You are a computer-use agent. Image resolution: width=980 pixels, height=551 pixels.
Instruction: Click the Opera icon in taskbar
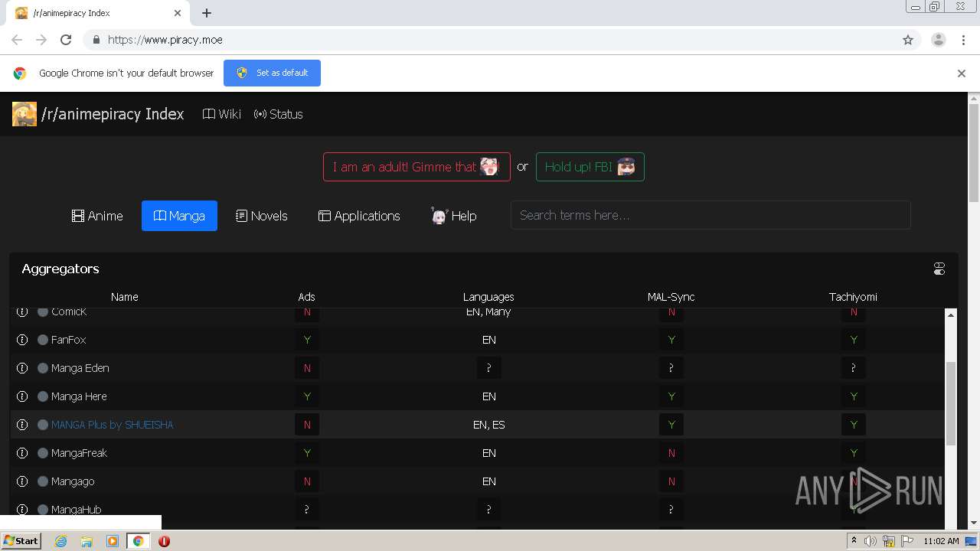click(x=164, y=541)
